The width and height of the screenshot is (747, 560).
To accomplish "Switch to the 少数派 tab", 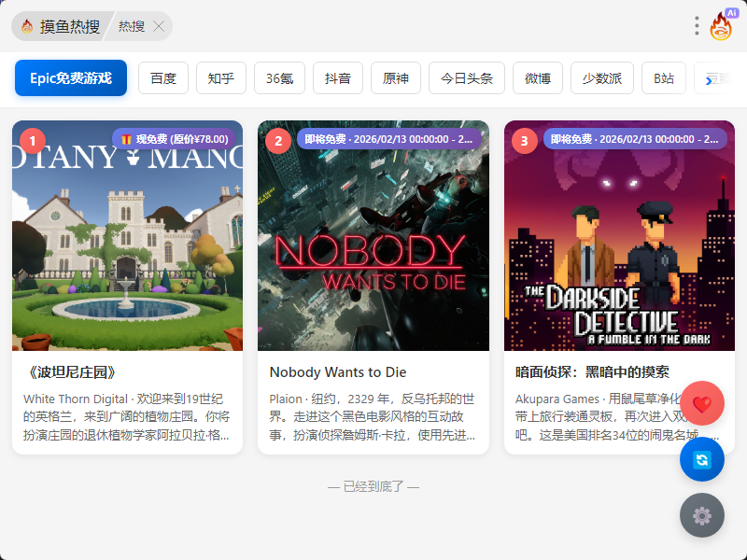I will [x=602, y=78].
